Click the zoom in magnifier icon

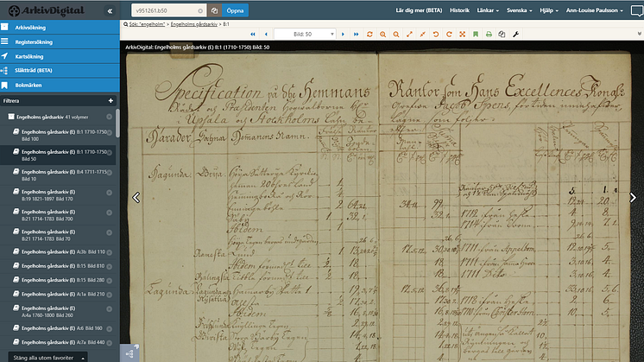click(x=382, y=34)
